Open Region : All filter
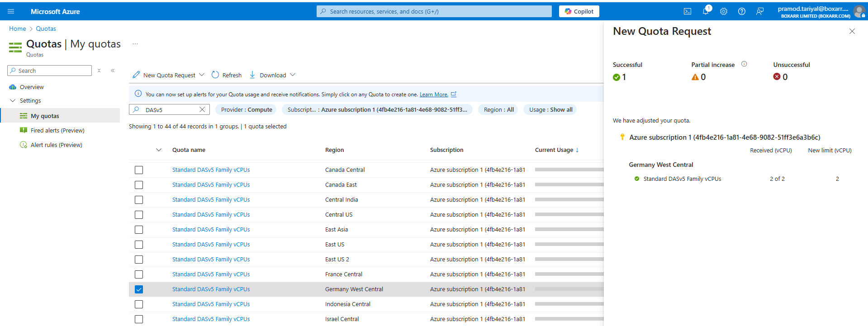The image size is (868, 326). coord(498,109)
